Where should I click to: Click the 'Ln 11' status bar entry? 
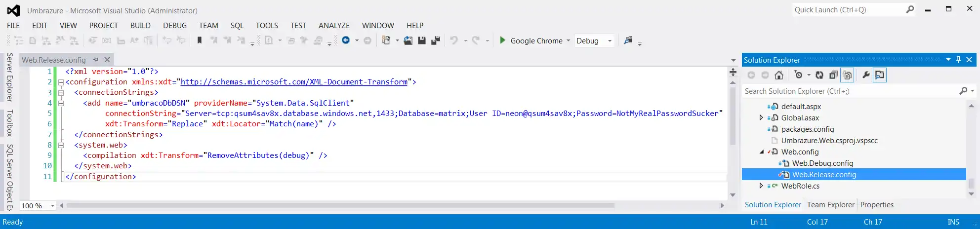(x=759, y=222)
